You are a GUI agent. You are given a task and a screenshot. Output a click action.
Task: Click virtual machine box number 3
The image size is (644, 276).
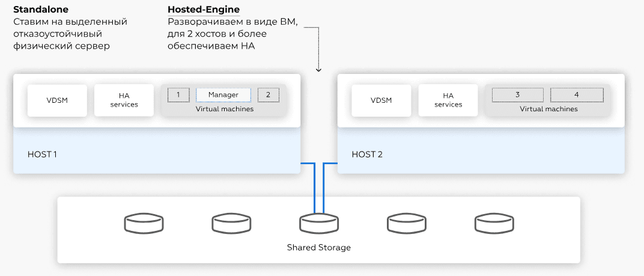click(517, 95)
